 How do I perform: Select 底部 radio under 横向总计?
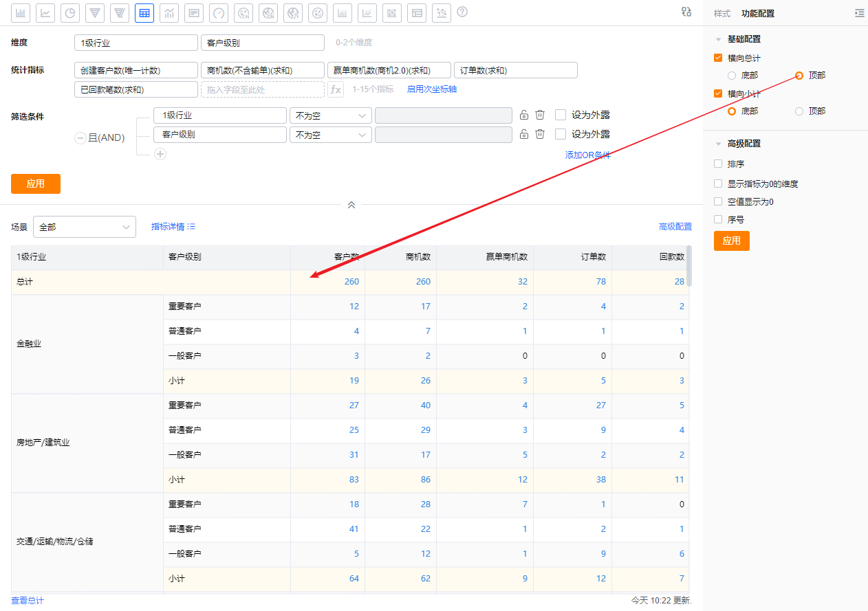(x=732, y=76)
